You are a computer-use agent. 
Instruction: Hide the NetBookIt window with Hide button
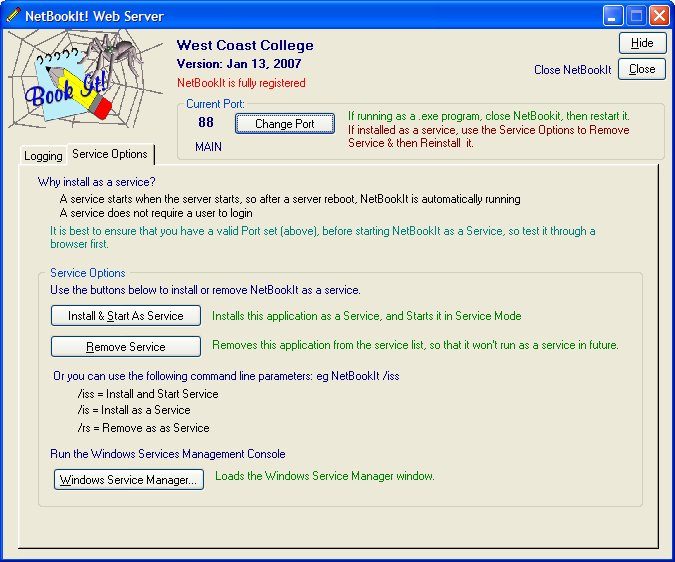642,43
